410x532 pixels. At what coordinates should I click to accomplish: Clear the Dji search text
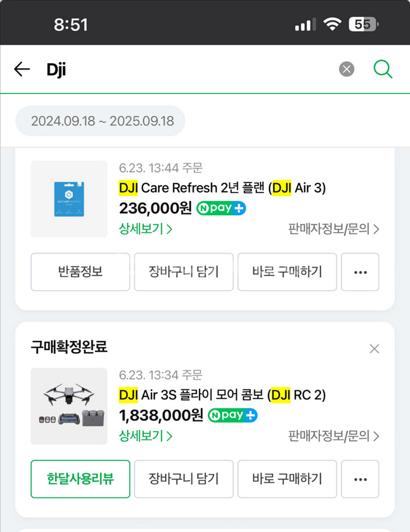347,69
